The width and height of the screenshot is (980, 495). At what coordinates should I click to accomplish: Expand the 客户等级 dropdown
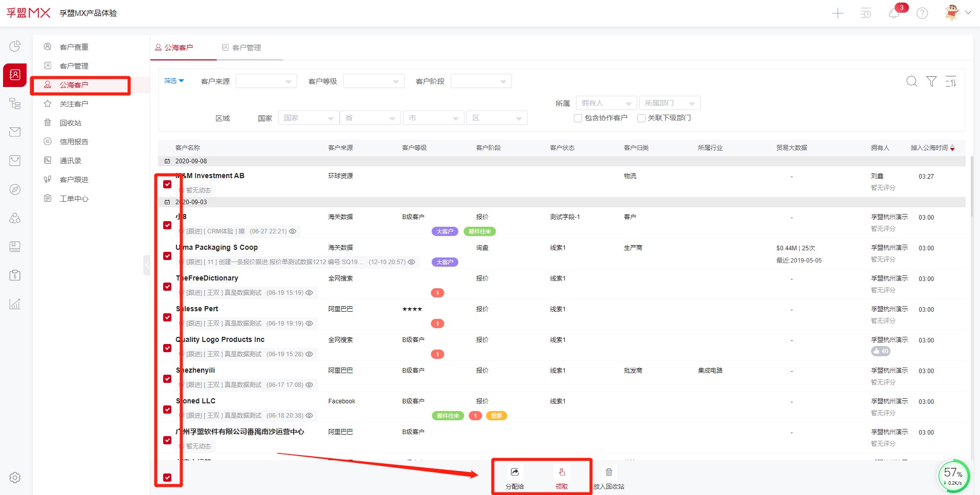tap(373, 81)
